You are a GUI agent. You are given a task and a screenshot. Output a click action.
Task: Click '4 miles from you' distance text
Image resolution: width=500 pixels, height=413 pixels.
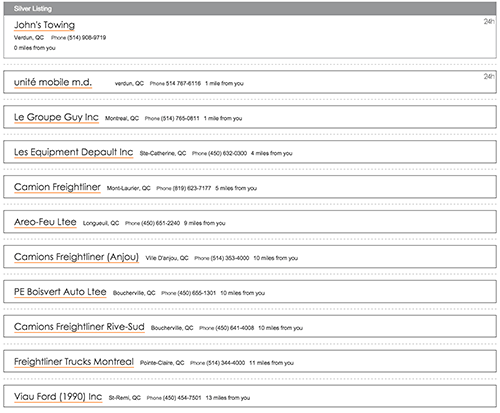(x=272, y=153)
